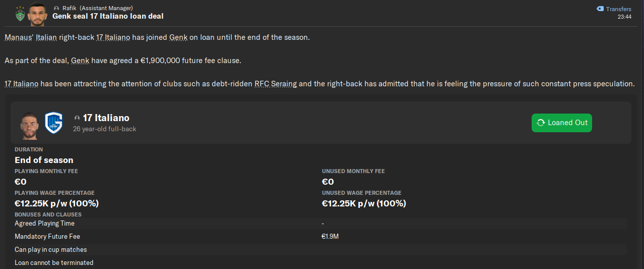Click the Genk seal 17 Italiano loan deal headline
The width and height of the screenshot is (644, 269).
108,16
